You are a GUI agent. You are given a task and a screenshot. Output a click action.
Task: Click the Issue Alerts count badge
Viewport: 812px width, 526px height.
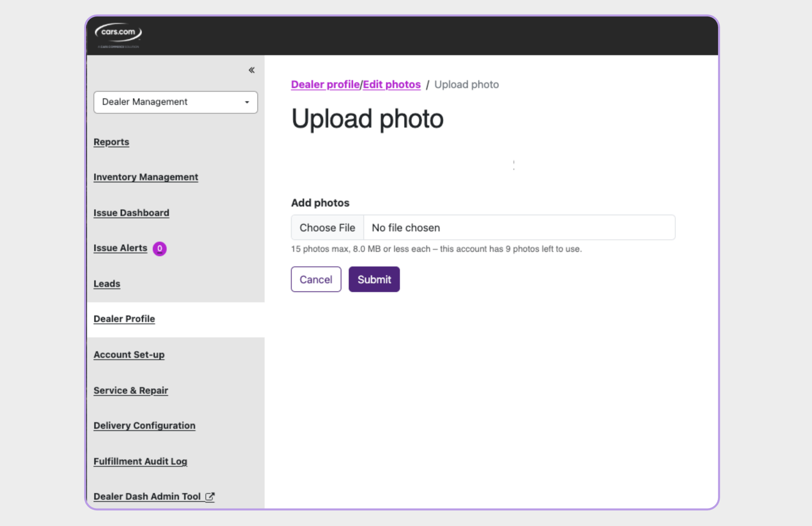click(x=159, y=248)
